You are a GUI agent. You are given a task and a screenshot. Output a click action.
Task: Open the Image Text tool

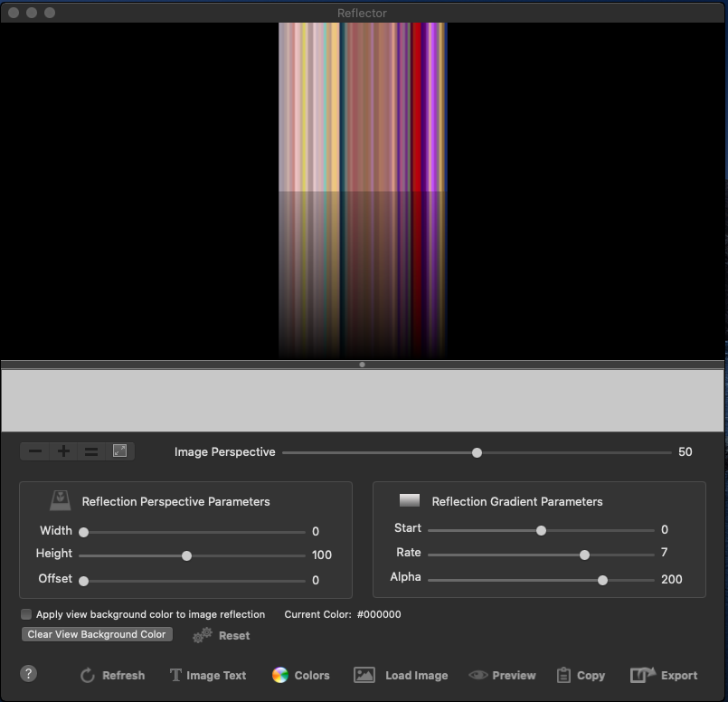207,675
